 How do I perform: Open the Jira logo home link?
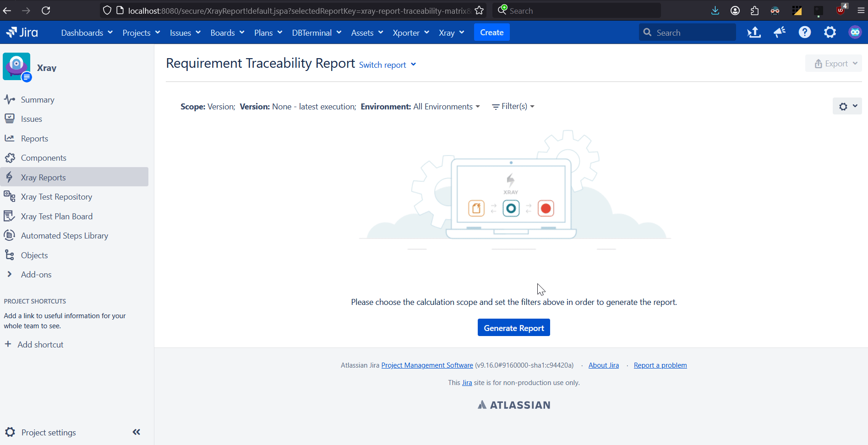click(x=22, y=33)
